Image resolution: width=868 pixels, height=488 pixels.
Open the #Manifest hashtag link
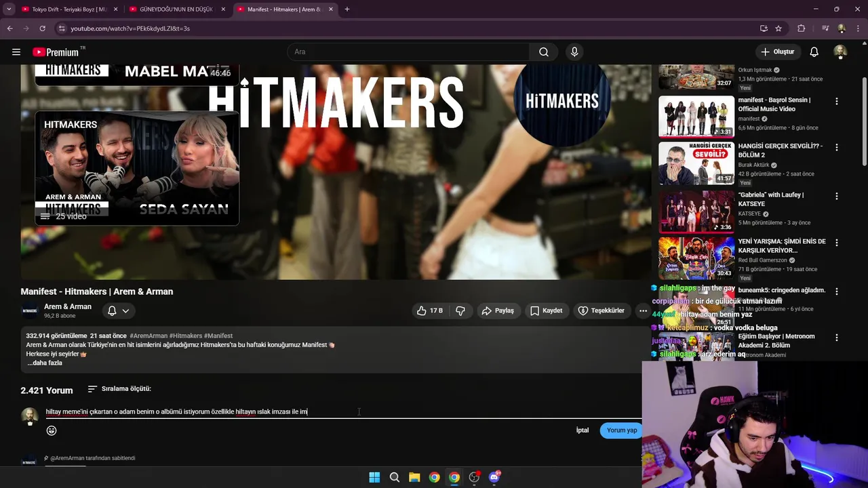click(x=218, y=335)
